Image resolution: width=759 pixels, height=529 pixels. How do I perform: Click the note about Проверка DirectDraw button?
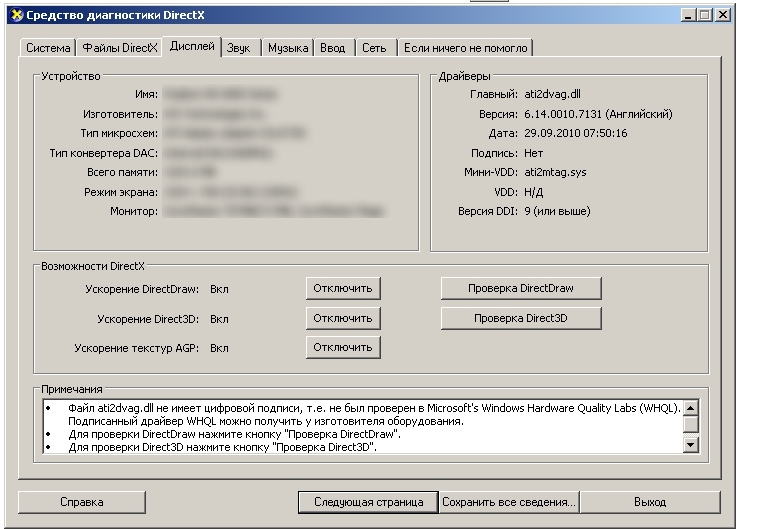click(x=234, y=434)
